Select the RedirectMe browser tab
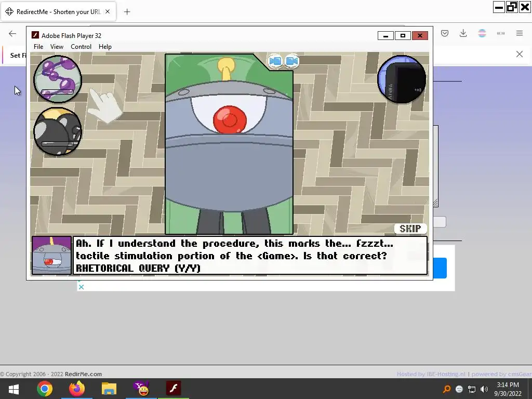532x399 pixels. click(59, 11)
